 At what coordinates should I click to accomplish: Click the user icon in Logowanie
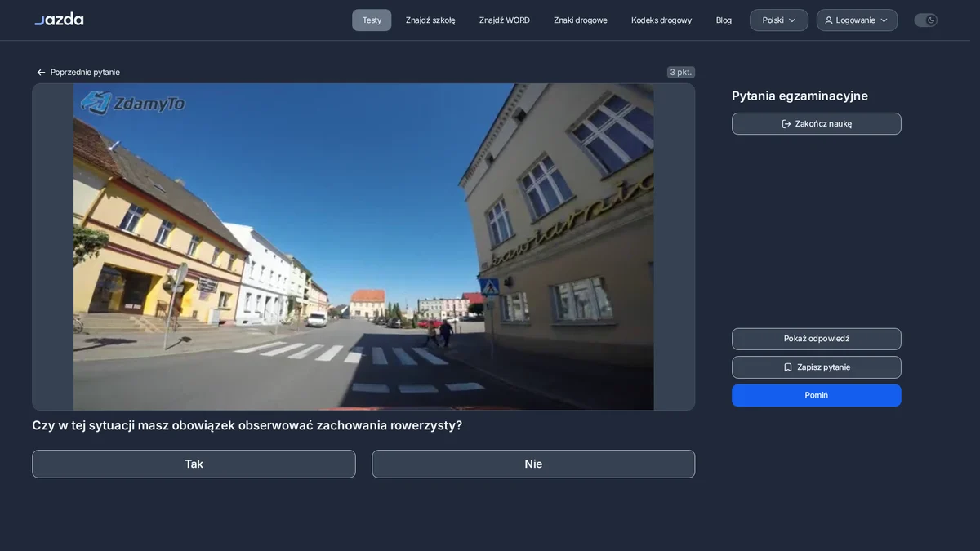click(x=829, y=20)
